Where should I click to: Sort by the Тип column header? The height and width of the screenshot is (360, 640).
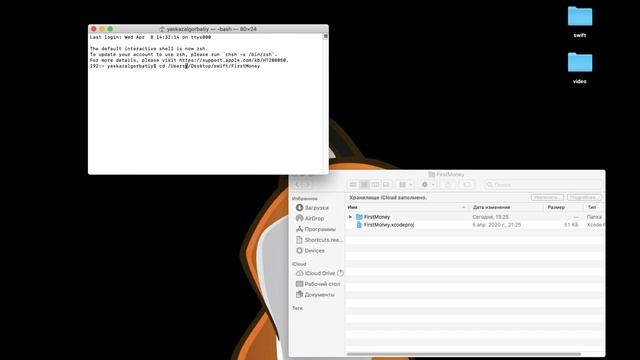[x=594, y=207]
